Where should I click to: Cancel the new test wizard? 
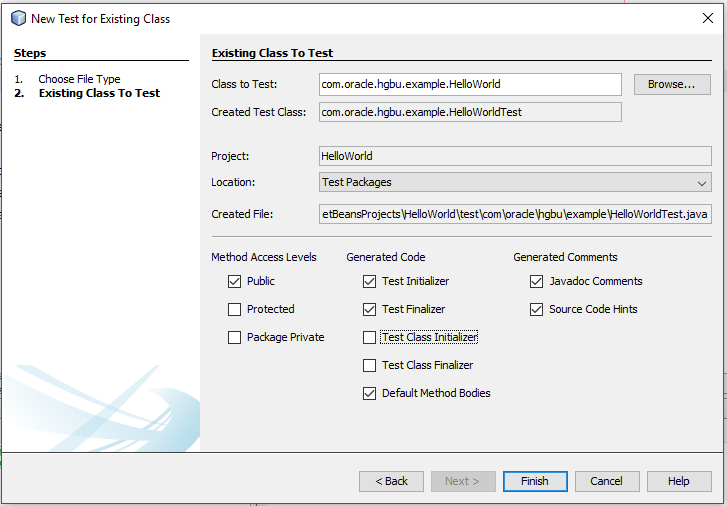pyautogui.click(x=607, y=481)
